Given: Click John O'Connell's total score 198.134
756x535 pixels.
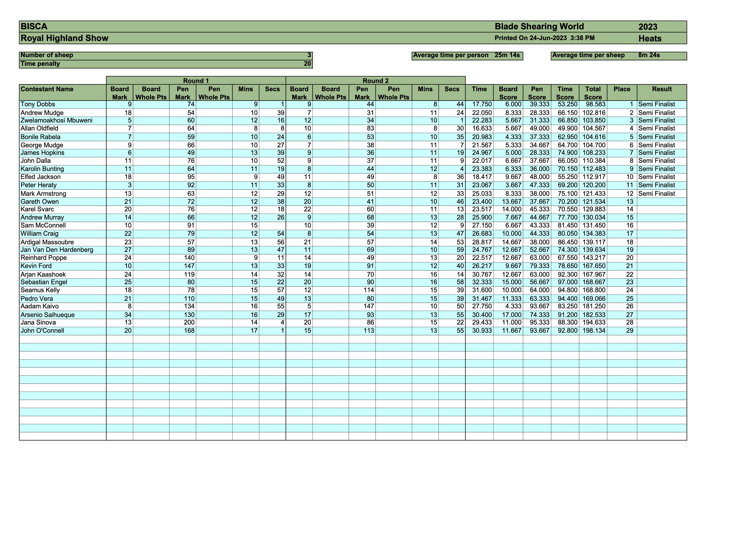Looking at the screenshot, I should (594, 331).
